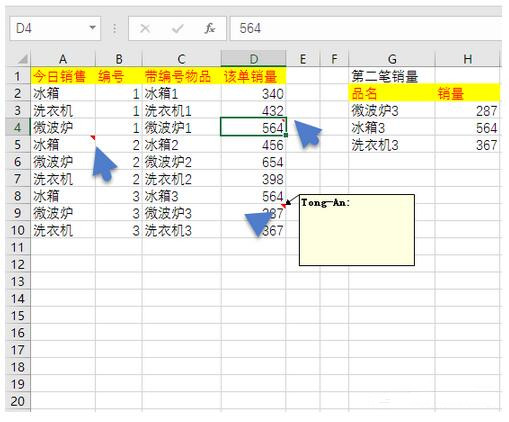
Task: Select cell 洗衣机3 in column G
Action: tap(392, 145)
